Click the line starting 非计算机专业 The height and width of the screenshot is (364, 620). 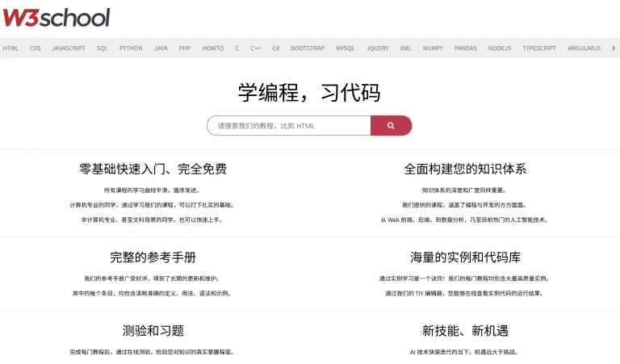click(x=153, y=220)
